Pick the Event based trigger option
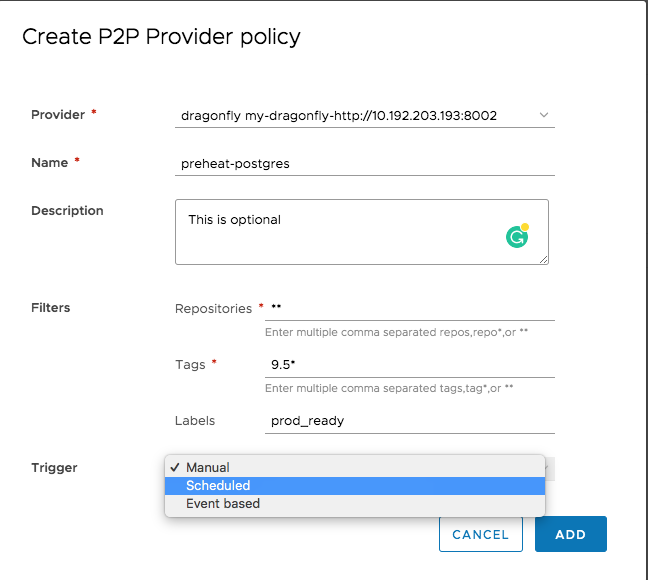This screenshot has height=580, width=648. click(x=223, y=504)
